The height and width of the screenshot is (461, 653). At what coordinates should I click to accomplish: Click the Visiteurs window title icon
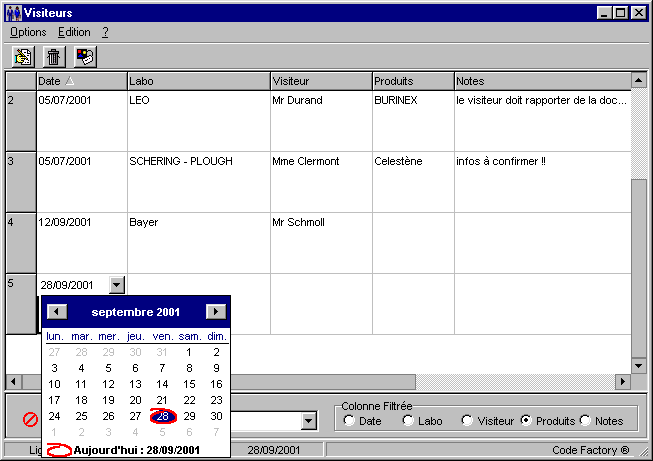pyautogui.click(x=14, y=13)
